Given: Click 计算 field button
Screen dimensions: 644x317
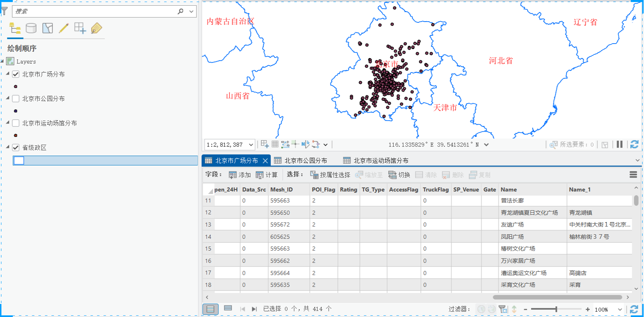Looking at the screenshot, I should (266, 175).
